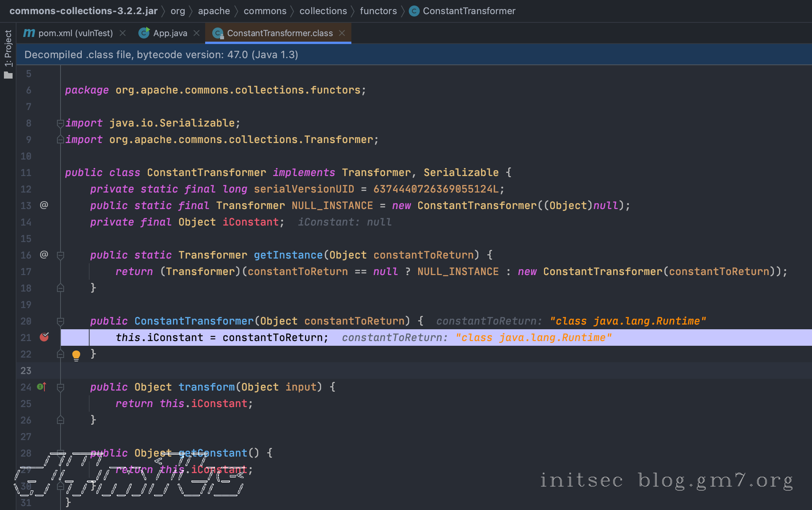Viewport: 812px width, 510px height.
Task: Click commons-collections-3.2.2.jar in breadcrumb
Action: [83, 11]
